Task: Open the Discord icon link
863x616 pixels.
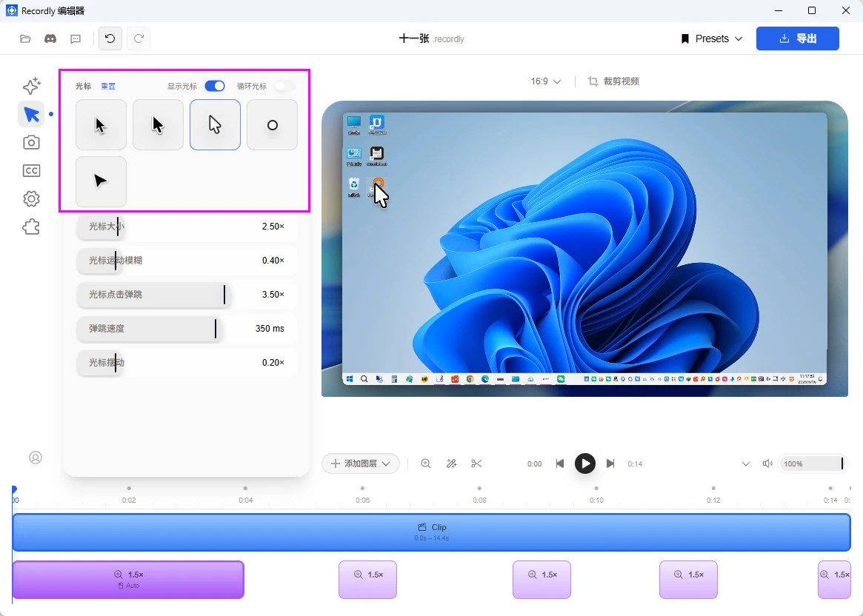Action: point(50,38)
